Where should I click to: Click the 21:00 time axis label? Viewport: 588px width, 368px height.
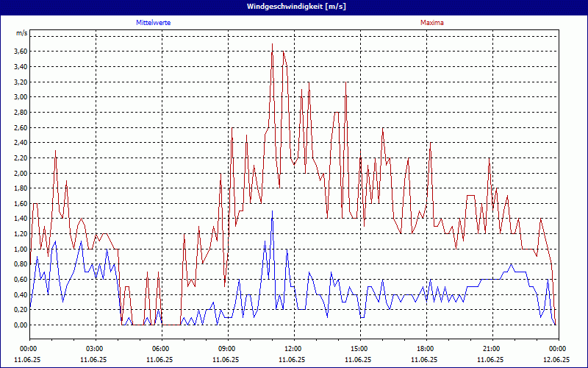tap(491, 349)
